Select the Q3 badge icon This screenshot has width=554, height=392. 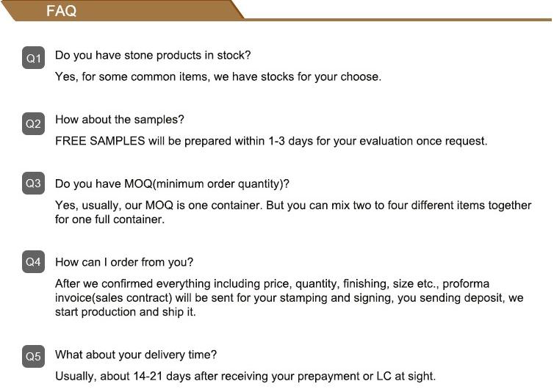point(33,183)
